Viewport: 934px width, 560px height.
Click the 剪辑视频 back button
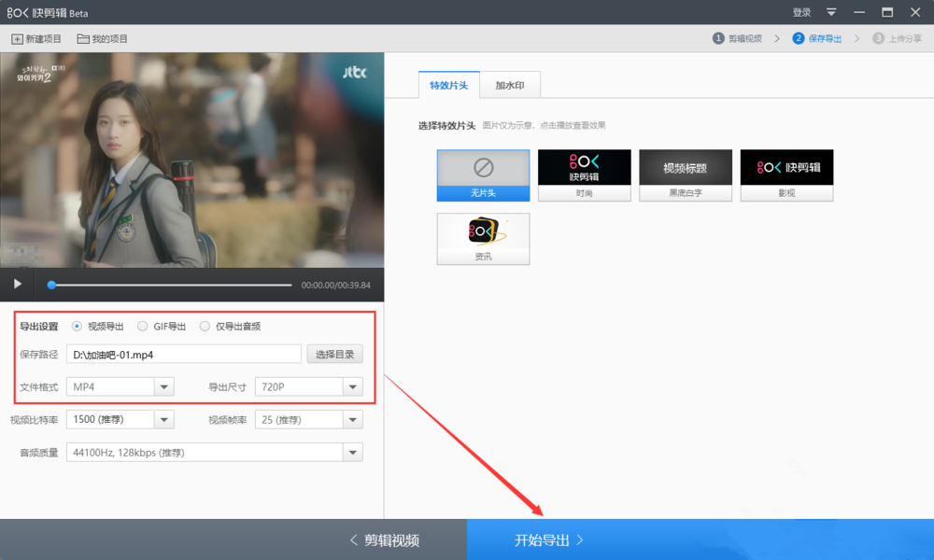point(385,539)
